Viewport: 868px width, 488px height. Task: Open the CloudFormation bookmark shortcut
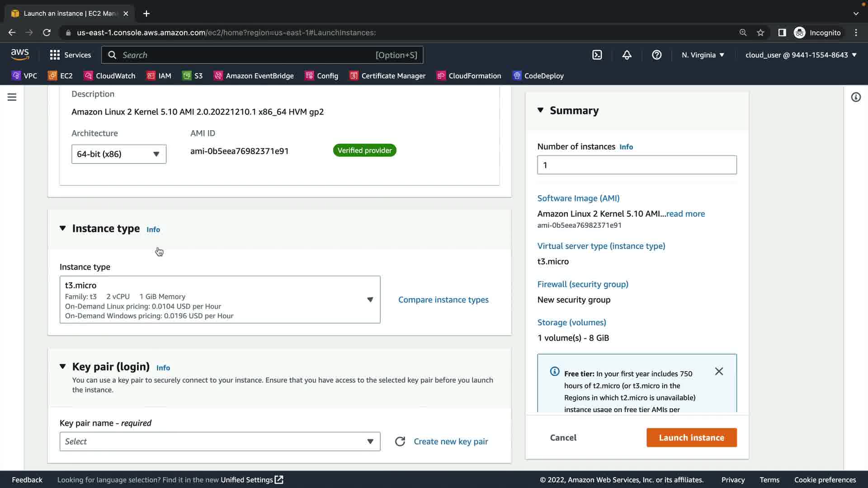(469, 76)
